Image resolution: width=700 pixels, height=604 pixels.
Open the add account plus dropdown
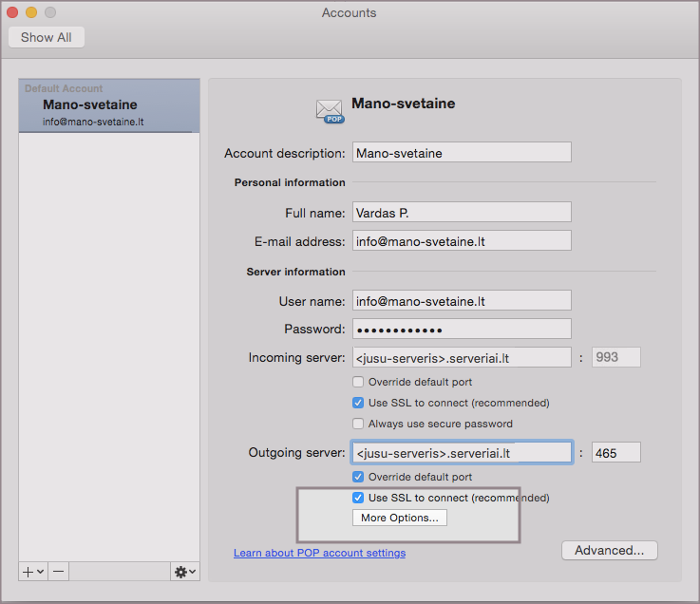(x=33, y=572)
